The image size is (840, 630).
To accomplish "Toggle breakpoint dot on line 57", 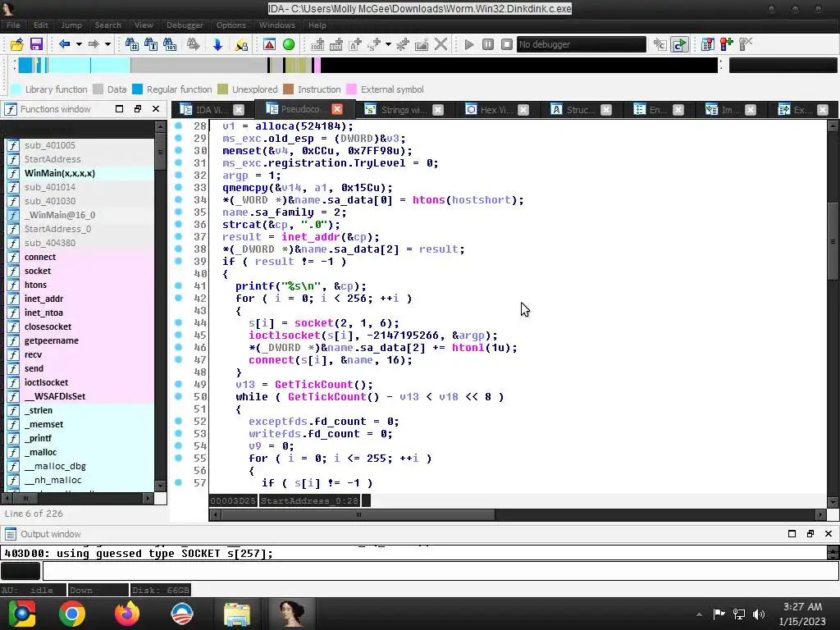I will [x=178, y=482].
